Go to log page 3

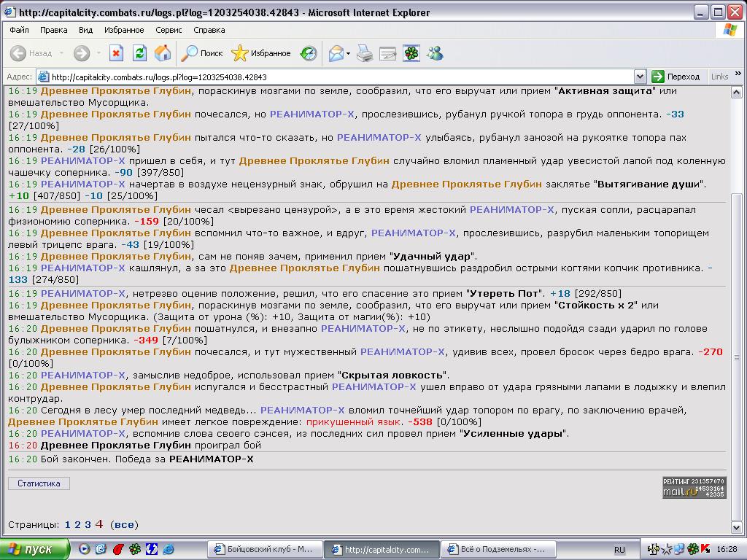(x=88, y=525)
